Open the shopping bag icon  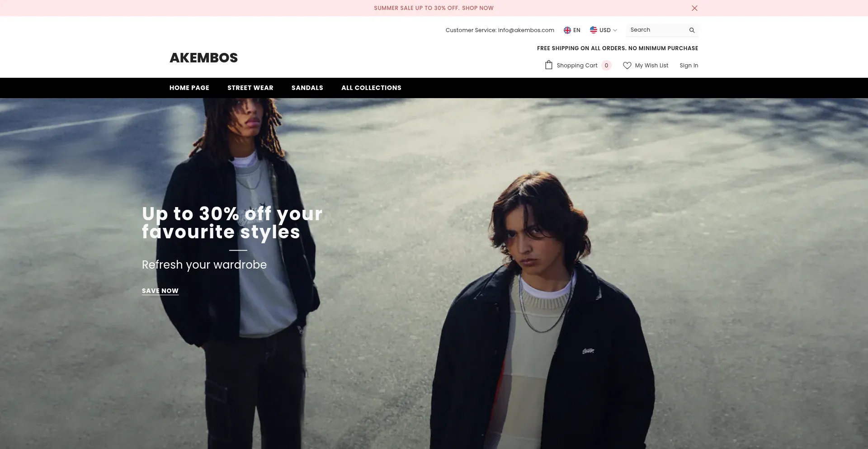coord(548,65)
